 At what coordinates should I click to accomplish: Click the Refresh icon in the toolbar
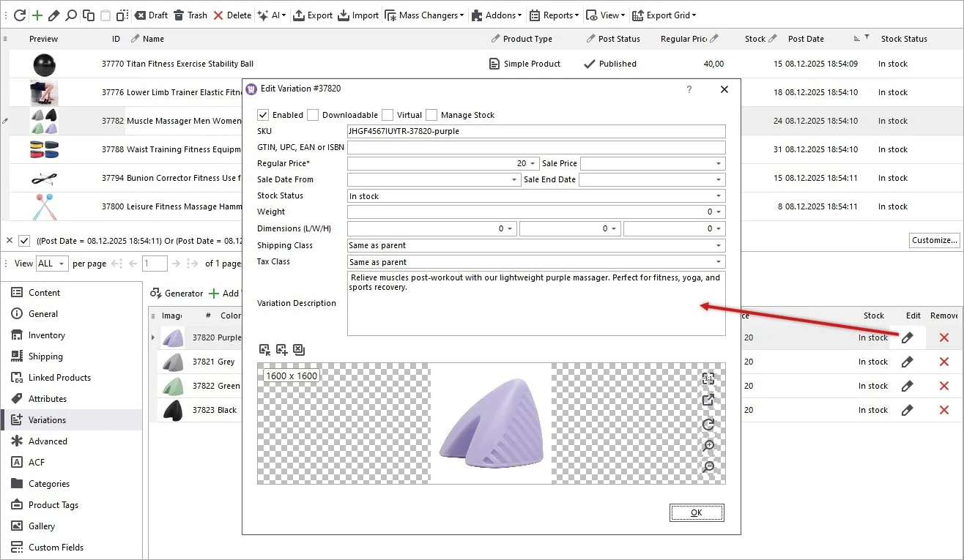tap(19, 15)
